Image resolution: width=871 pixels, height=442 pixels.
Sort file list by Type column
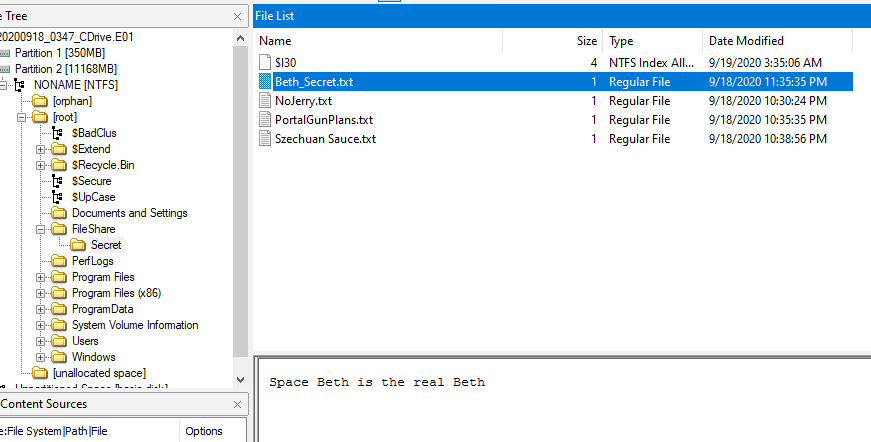click(652, 41)
